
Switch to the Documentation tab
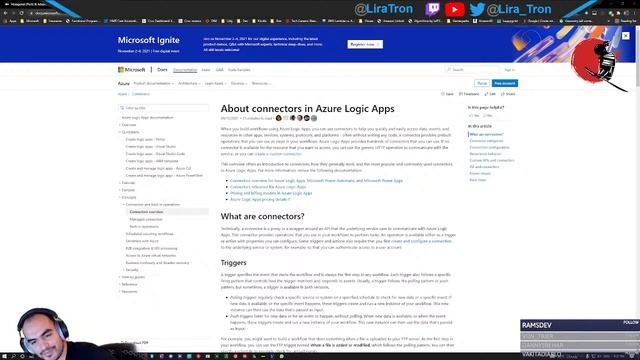[185, 70]
